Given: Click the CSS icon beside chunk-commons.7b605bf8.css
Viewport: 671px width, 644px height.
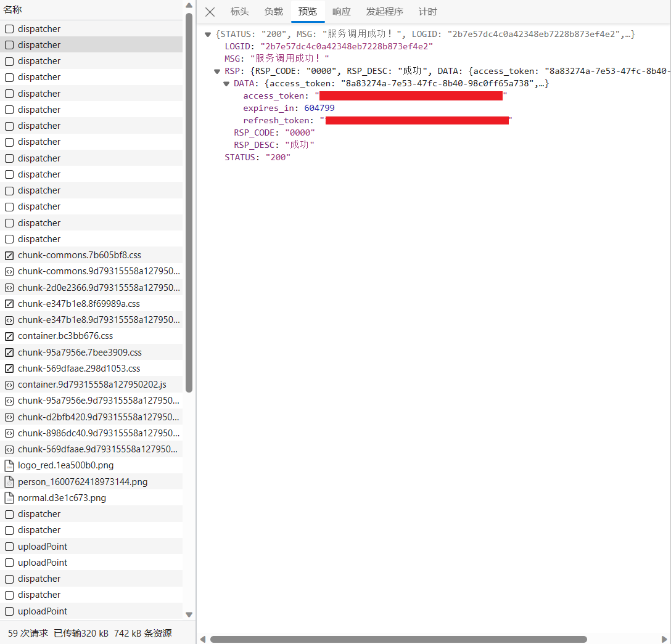Looking at the screenshot, I should point(9,255).
